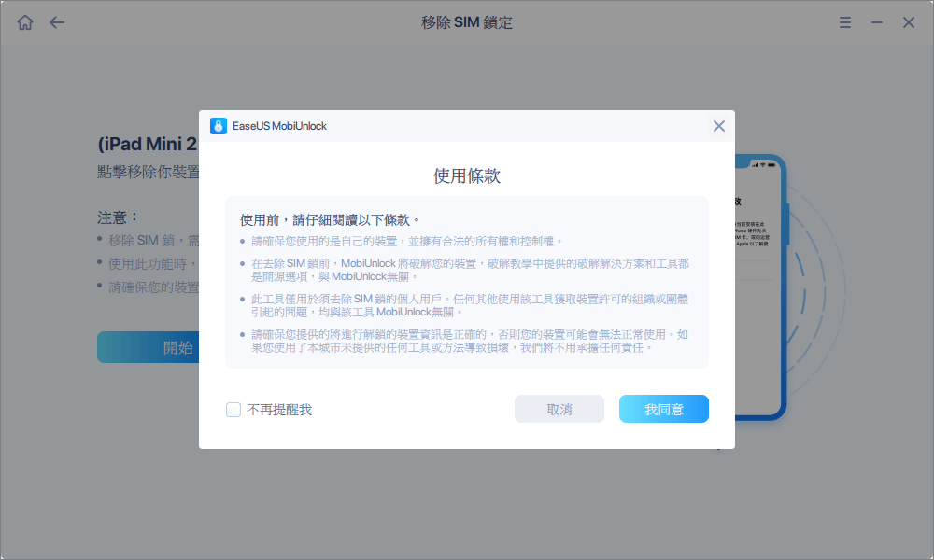Screen dimensions: 934x560
Task: Open the hamburger menu in the title bar
Action: coord(844,21)
